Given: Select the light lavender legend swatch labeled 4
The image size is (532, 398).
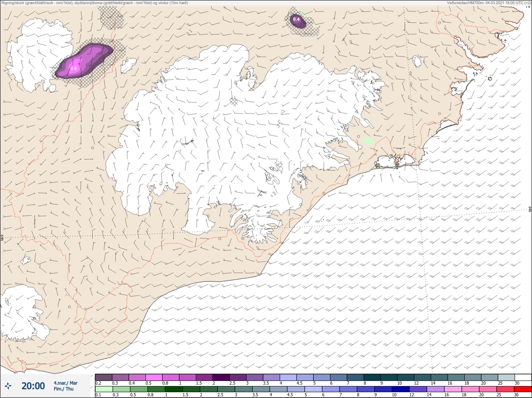Looking at the screenshot, I should 288,377.
